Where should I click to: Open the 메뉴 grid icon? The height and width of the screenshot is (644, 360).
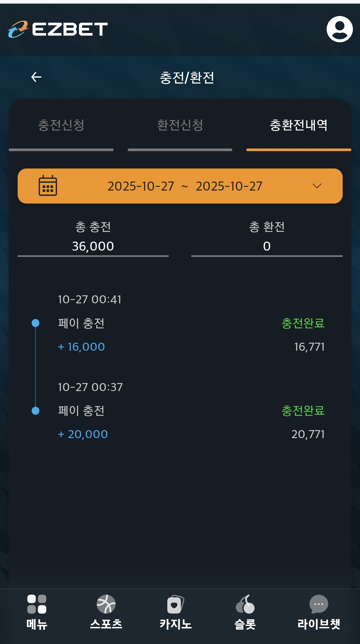click(x=37, y=604)
